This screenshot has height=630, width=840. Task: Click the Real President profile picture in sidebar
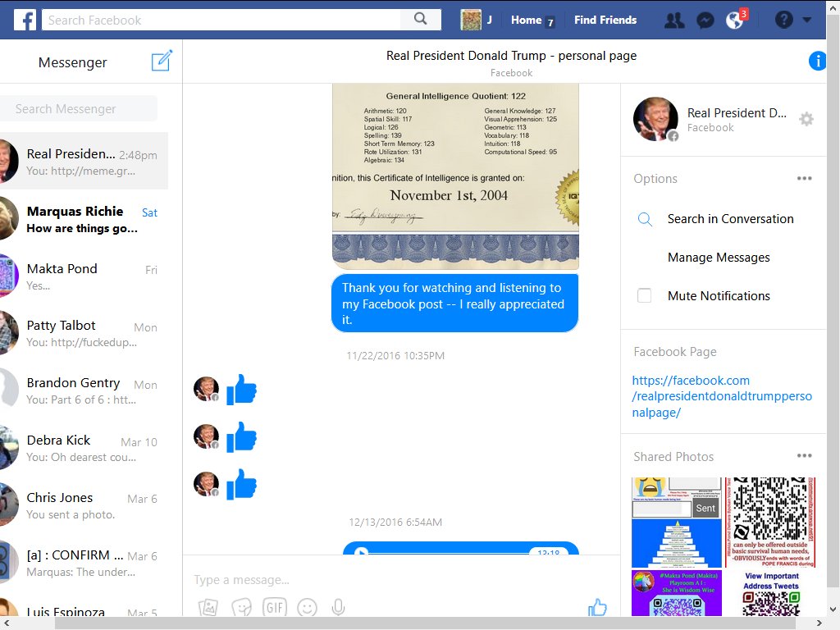(x=655, y=119)
